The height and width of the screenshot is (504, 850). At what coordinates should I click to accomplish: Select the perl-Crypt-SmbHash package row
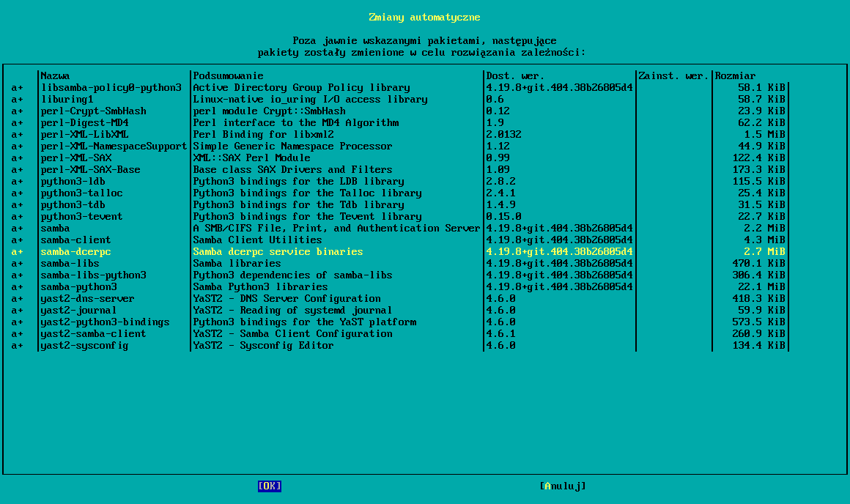[399, 111]
